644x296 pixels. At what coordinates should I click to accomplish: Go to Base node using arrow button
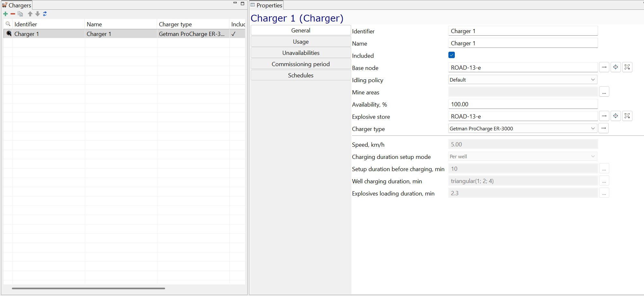(604, 67)
